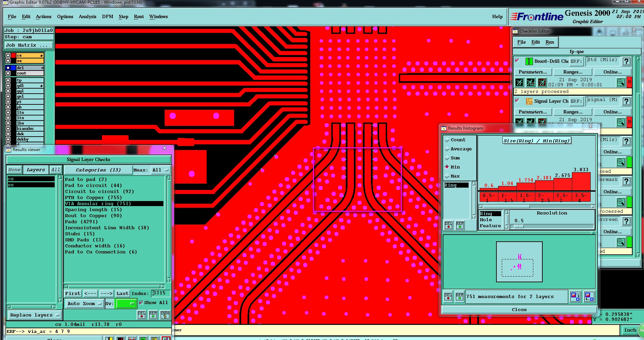The width and height of the screenshot is (644, 340).
Task: Open Job Matrix panel
Action: [29, 45]
